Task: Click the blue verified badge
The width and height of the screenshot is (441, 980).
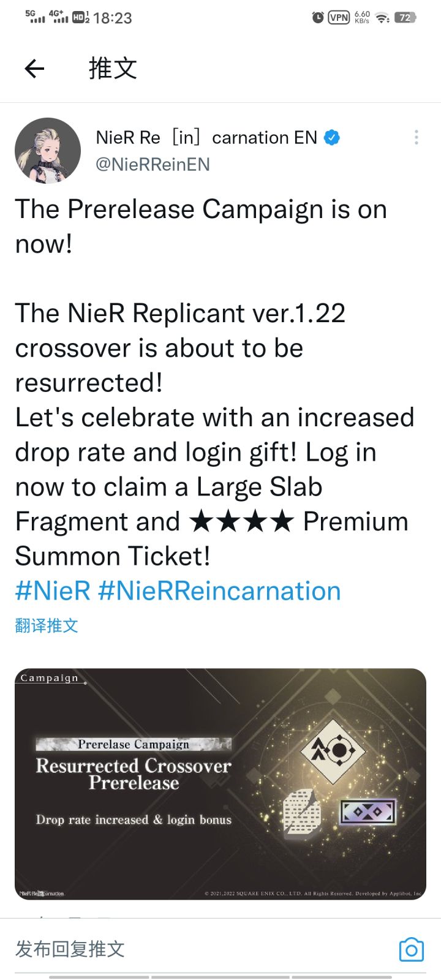Action: pos(332,138)
